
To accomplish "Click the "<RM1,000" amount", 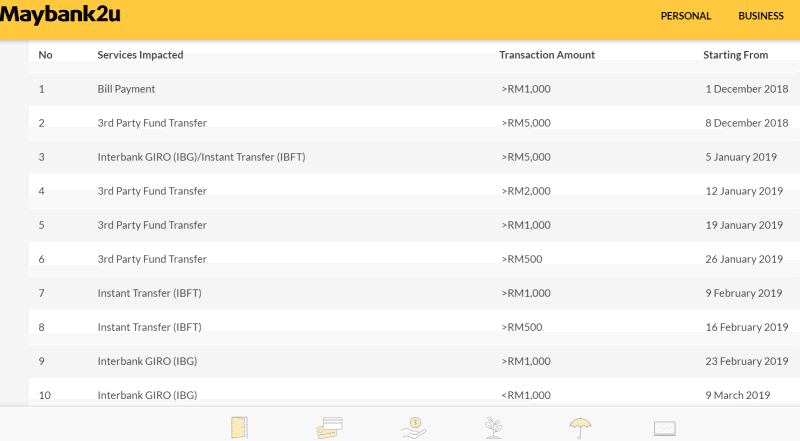I will point(526,395).
